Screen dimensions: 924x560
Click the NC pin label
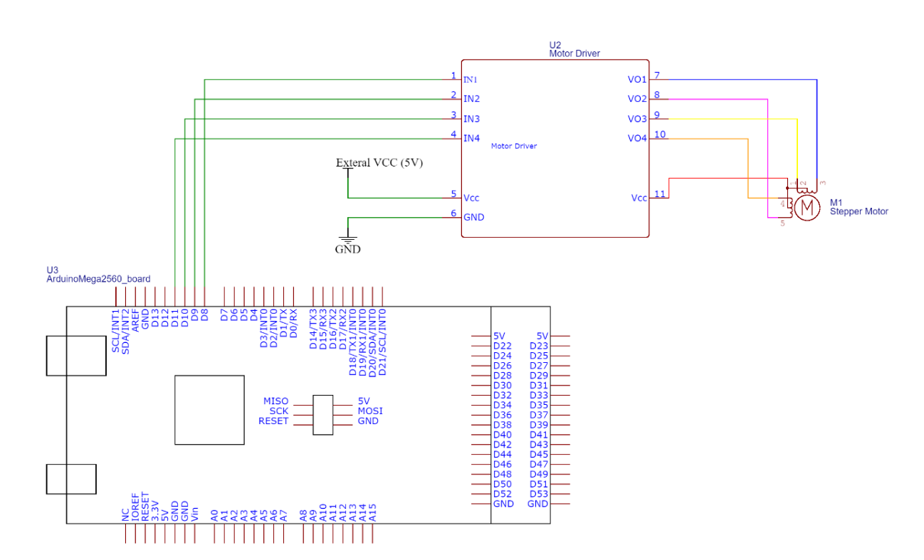[125, 517]
